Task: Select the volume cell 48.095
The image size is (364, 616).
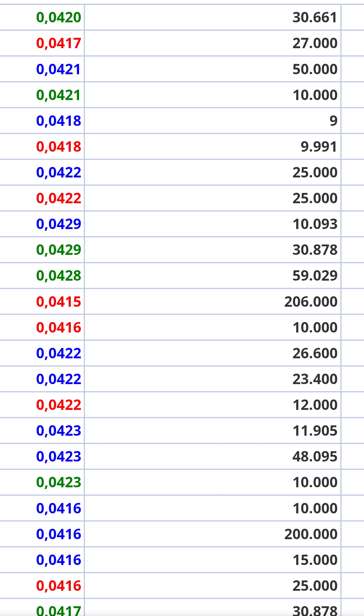Action: coord(315,456)
